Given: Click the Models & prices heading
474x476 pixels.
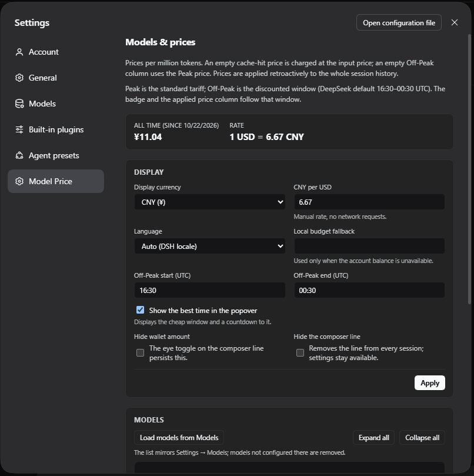Looking at the screenshot, I should [x=160, y=42].
